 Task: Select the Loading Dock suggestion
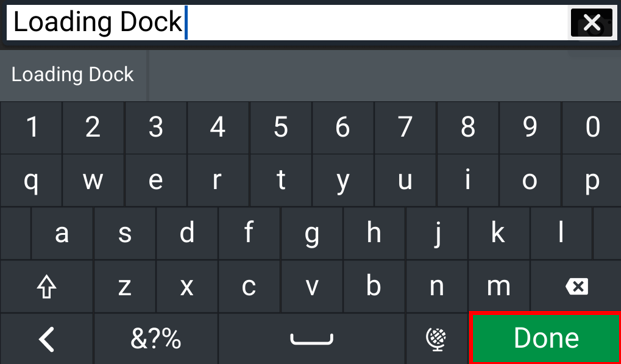73,75
